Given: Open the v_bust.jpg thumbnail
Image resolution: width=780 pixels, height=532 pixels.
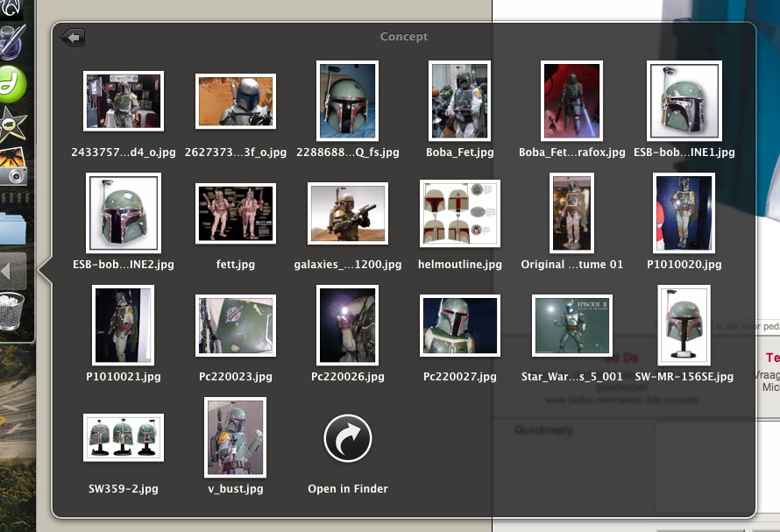Looking at the screenshot, I should pos(235,437).
